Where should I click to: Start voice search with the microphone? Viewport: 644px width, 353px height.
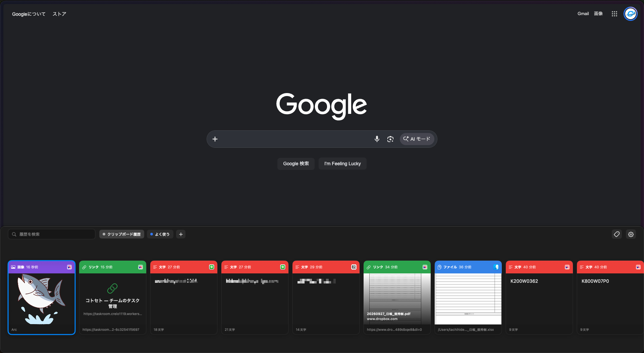[x=377, y=139]
